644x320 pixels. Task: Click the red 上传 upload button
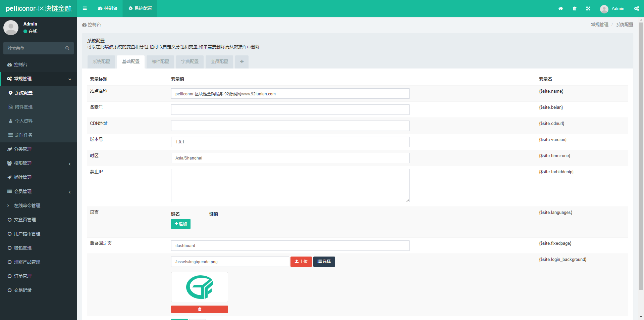(x=301, y=262)
